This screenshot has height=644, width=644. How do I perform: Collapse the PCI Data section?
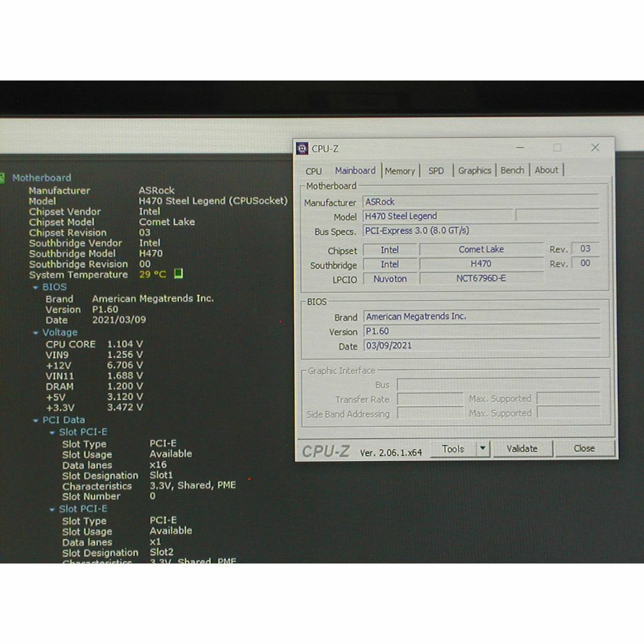tap(36, 420)
